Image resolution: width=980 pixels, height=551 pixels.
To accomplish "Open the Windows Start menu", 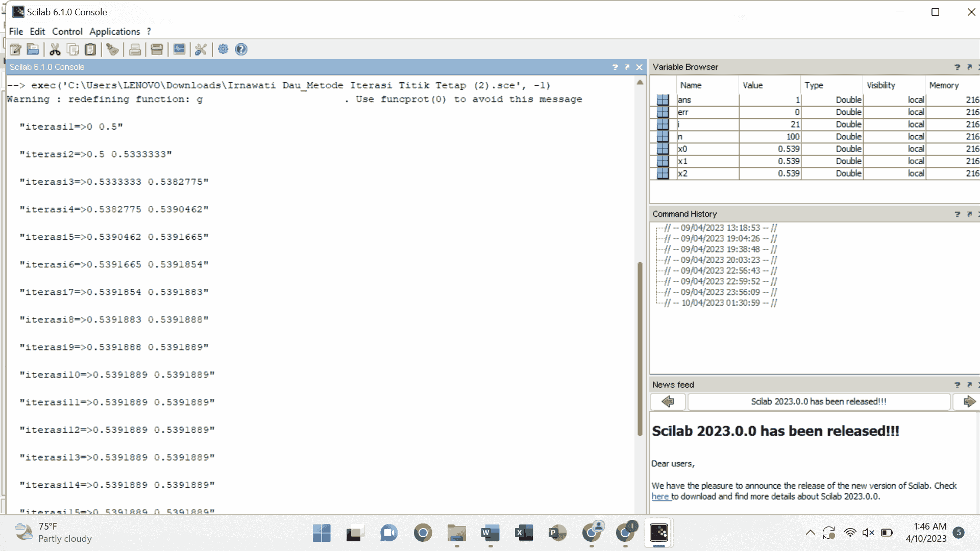I will (x=322, y=533).
